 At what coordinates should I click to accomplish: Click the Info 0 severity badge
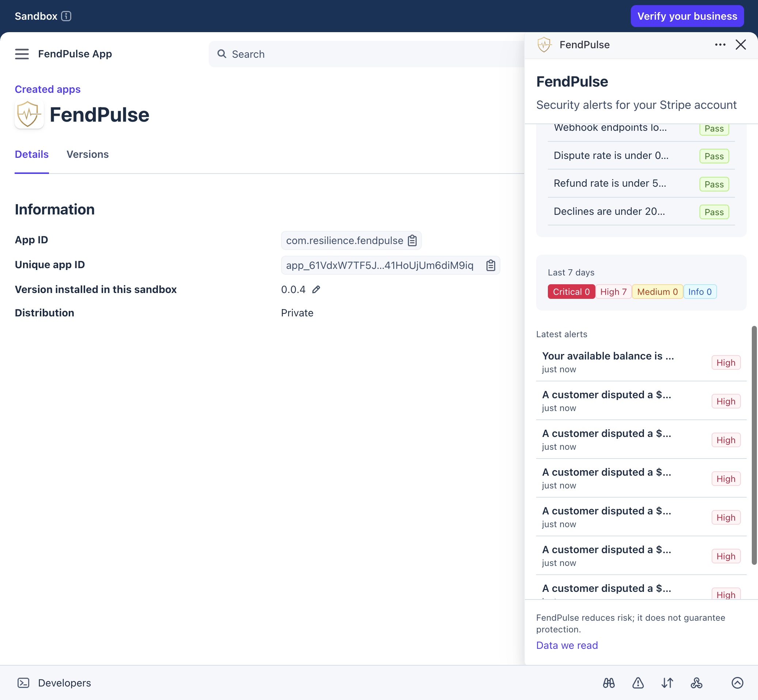point(700,292)
